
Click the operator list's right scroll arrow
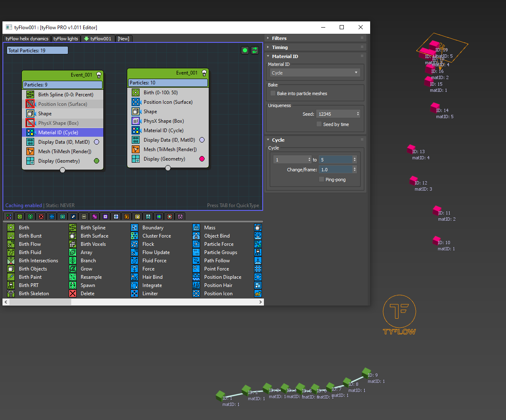[x=260, y=302]
